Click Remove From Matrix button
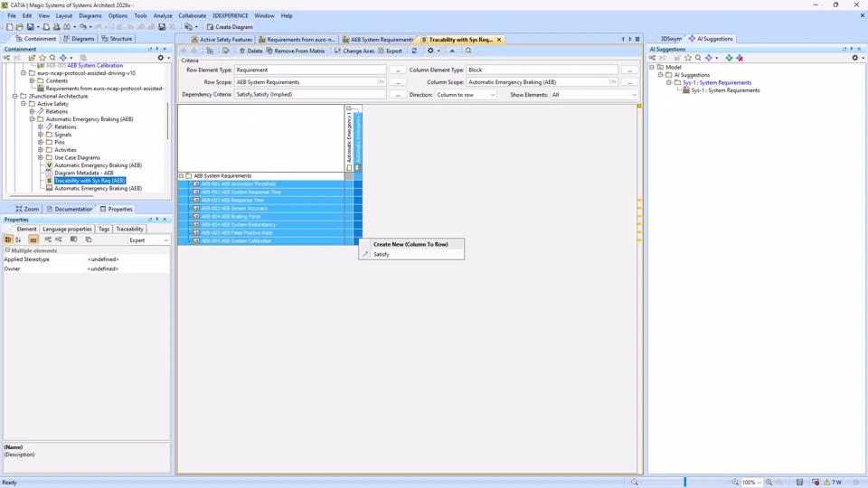This screenshot has width=868, height=488. tap(295, 51)
